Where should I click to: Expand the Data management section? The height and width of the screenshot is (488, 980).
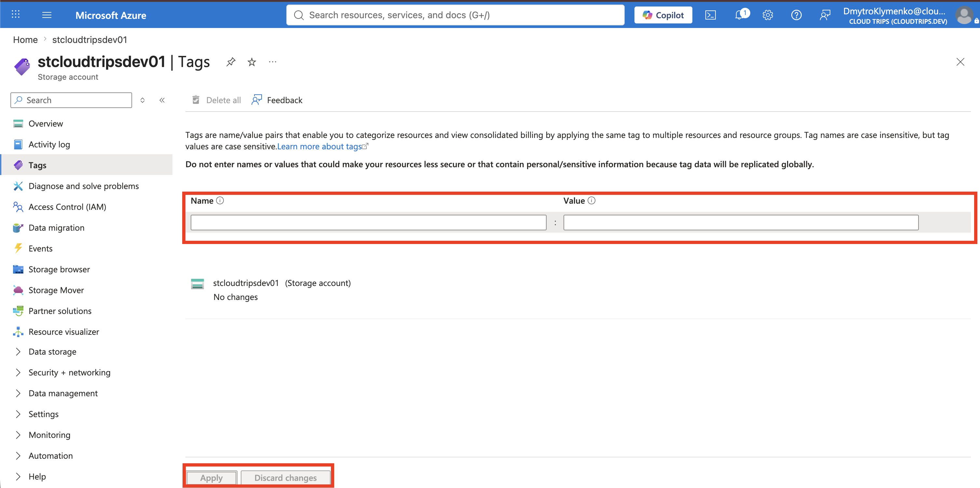coord(18,393)
